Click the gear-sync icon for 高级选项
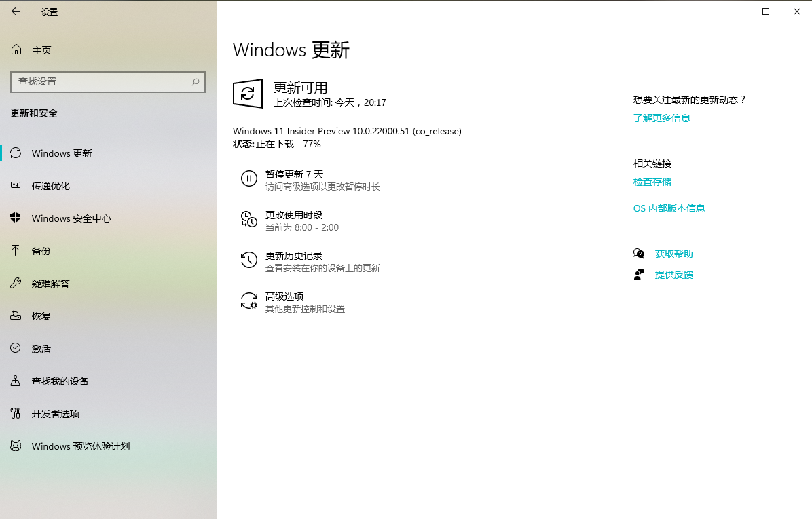 click(249, 301)
